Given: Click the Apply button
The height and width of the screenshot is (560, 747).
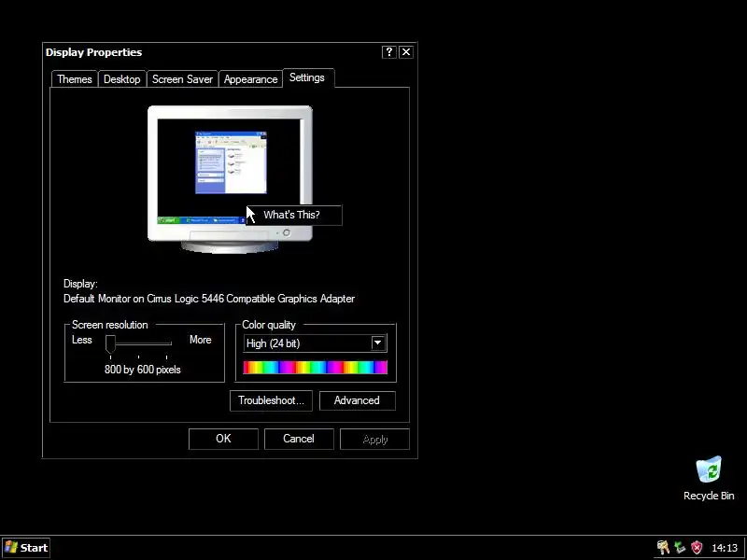Looking at the screenshot, I should (x=375, y=439).
